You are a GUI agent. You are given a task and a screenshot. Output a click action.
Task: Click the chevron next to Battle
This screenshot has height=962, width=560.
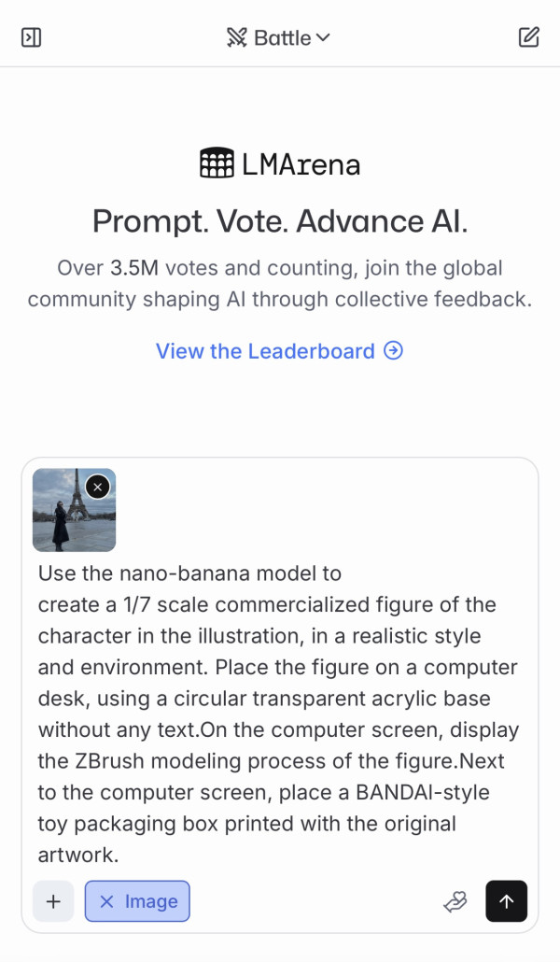pos(323,37)
